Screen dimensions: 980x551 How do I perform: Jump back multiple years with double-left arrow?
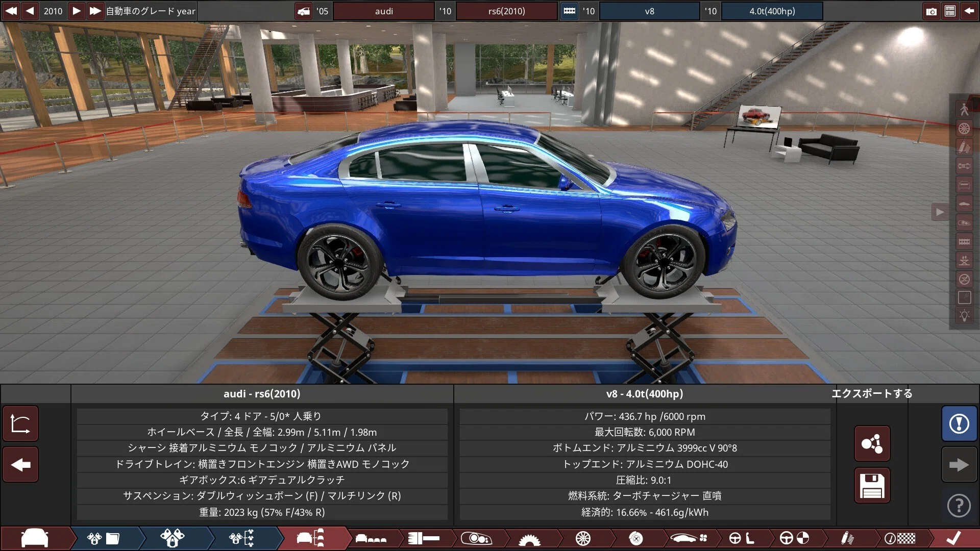[11, 11]
